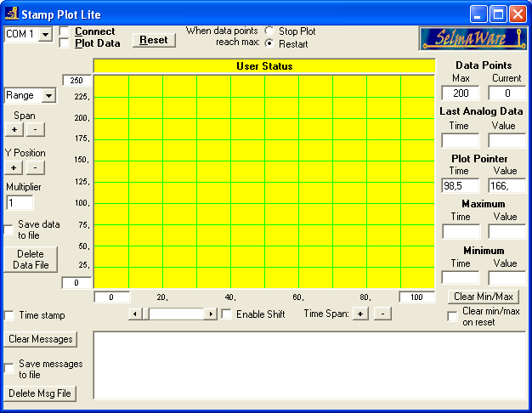Click the User Status bar
Image resolution: width=532 pixels, height=413 pixels.
click(264, 66)
